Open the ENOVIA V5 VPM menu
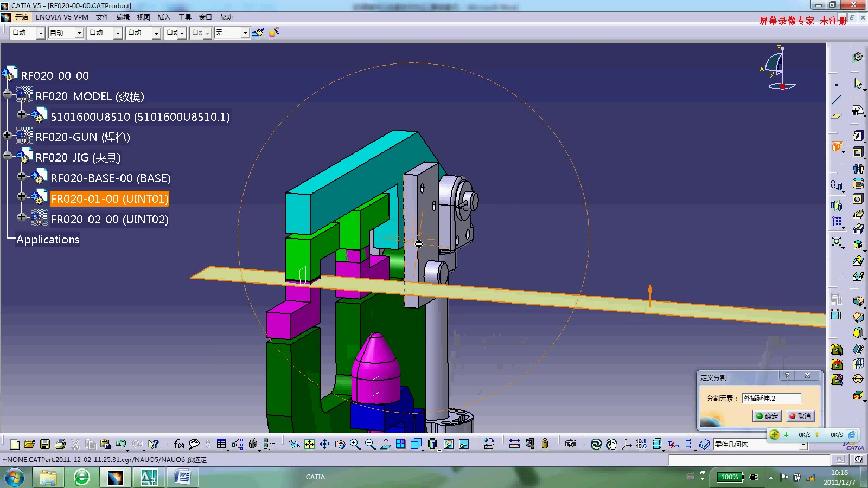Viewport: 868px width, 488px height. [62, 17]
